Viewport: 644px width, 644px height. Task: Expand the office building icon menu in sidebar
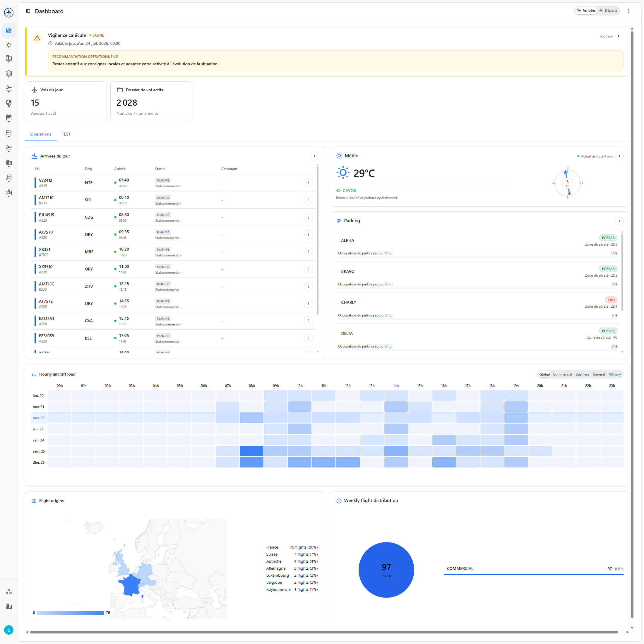pyautogui.click(x=9, y=163)
